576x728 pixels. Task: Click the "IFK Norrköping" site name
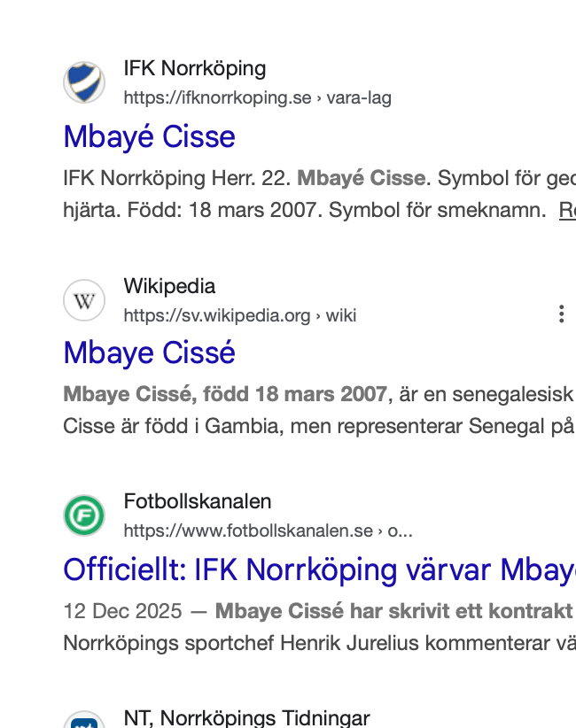pyautogui.click(x=194, y=68)
